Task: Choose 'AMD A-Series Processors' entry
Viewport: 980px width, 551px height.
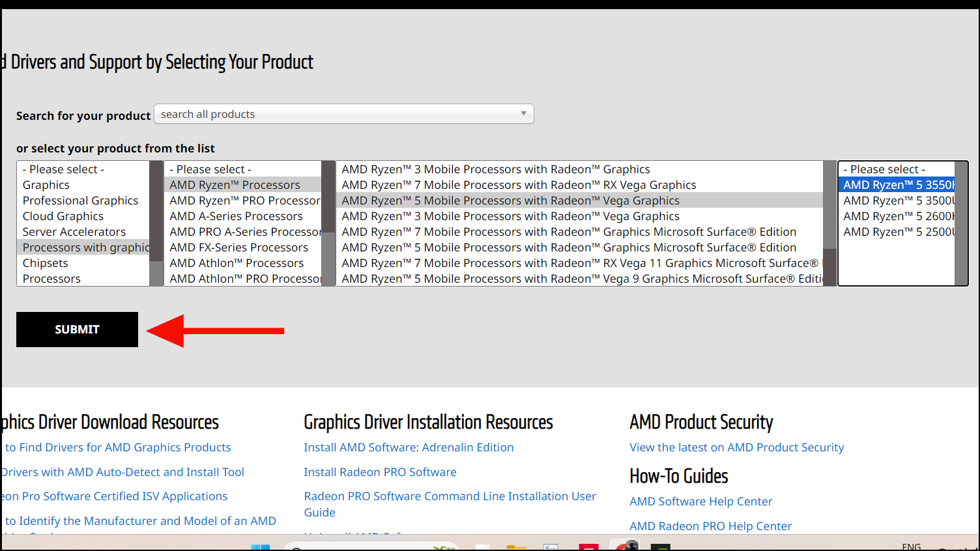Action: (243, 216)
